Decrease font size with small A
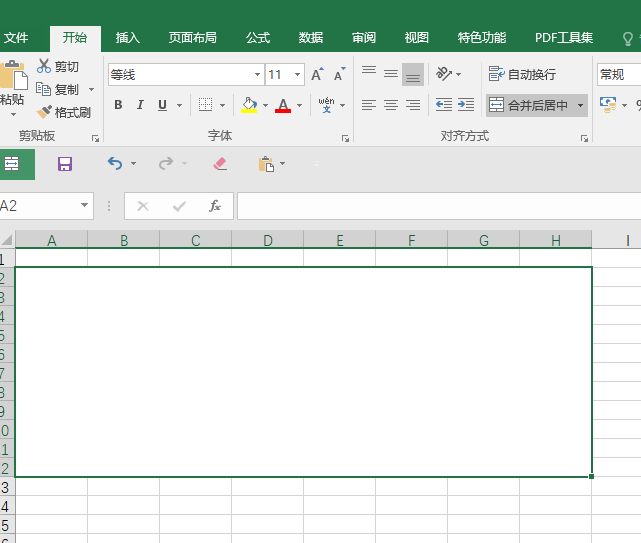This screenshot has height=543, width=641. point(339,74)
